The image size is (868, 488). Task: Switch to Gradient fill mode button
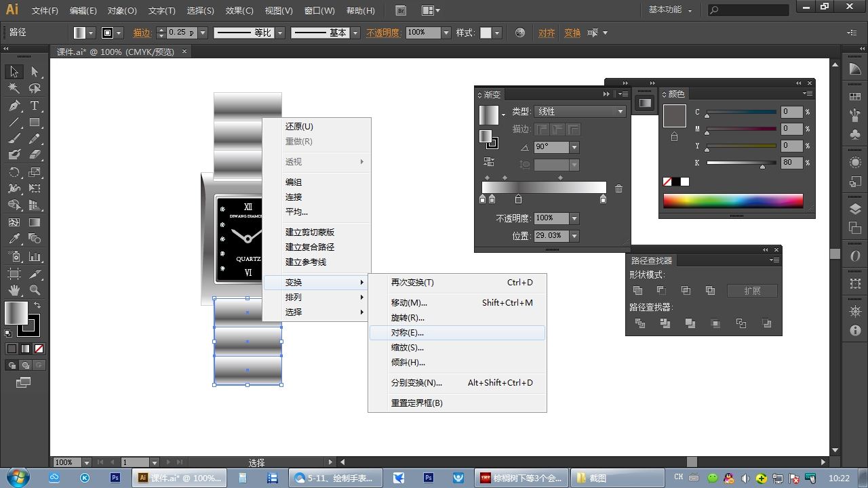pos(26,349)
